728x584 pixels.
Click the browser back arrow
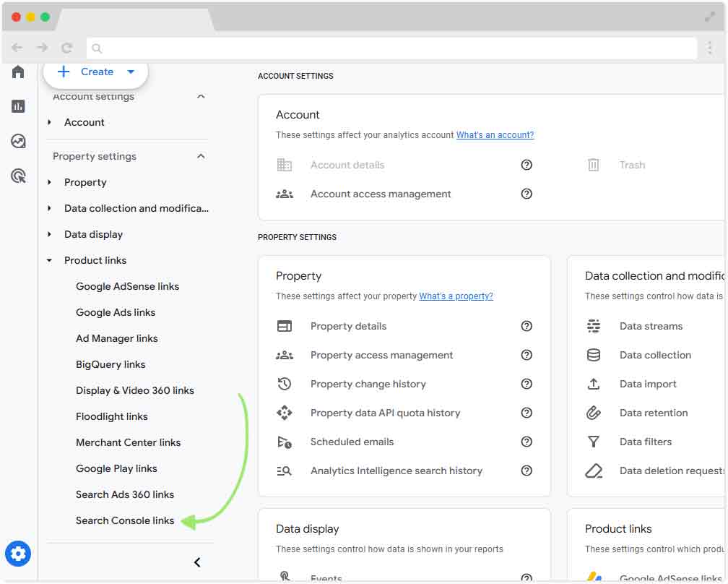click(x=17, y=48)
